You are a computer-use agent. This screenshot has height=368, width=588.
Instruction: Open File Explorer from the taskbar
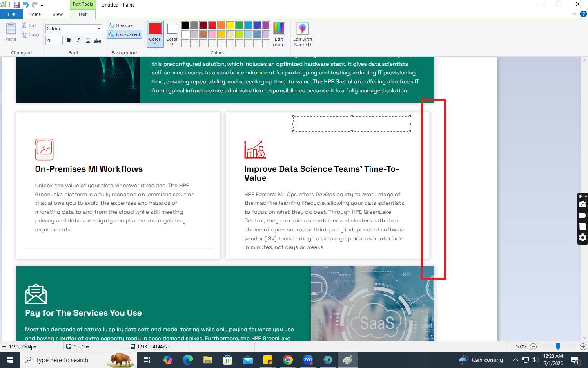[x=208, y=360]
